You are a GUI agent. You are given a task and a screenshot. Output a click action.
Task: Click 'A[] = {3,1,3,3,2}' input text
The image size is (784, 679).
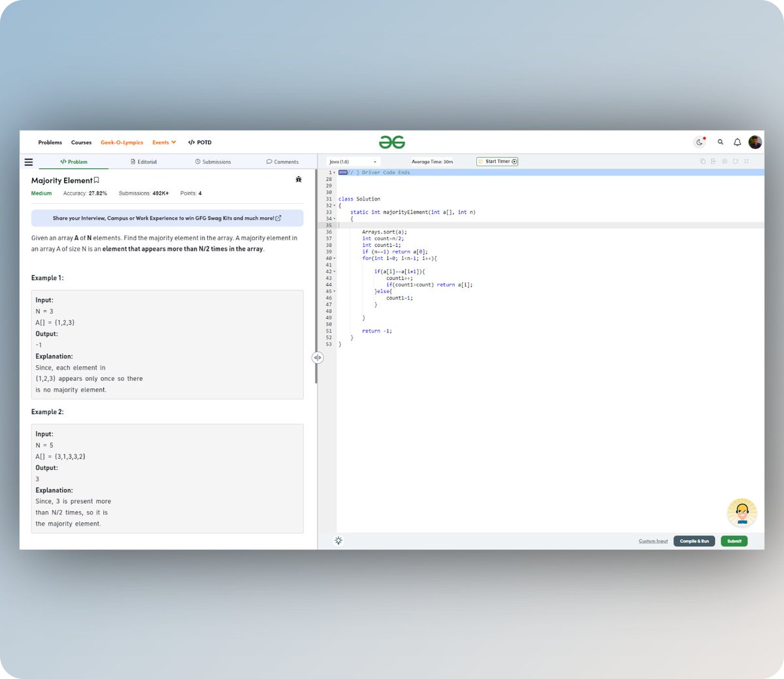coord(60,456)
